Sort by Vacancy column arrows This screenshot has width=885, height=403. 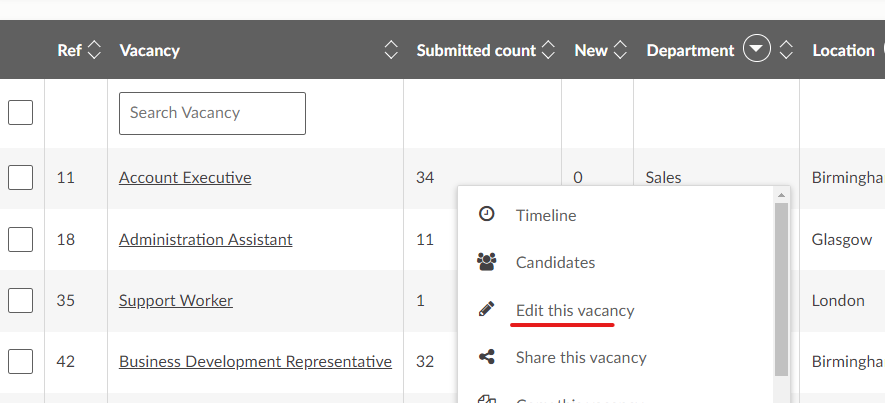coord(391,50)
